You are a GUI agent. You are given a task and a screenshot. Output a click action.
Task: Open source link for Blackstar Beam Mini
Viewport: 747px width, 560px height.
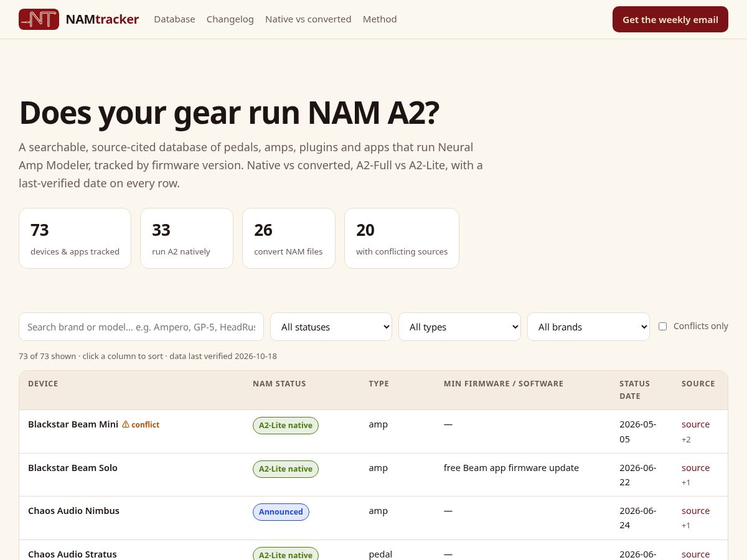[x=695, y=424]
